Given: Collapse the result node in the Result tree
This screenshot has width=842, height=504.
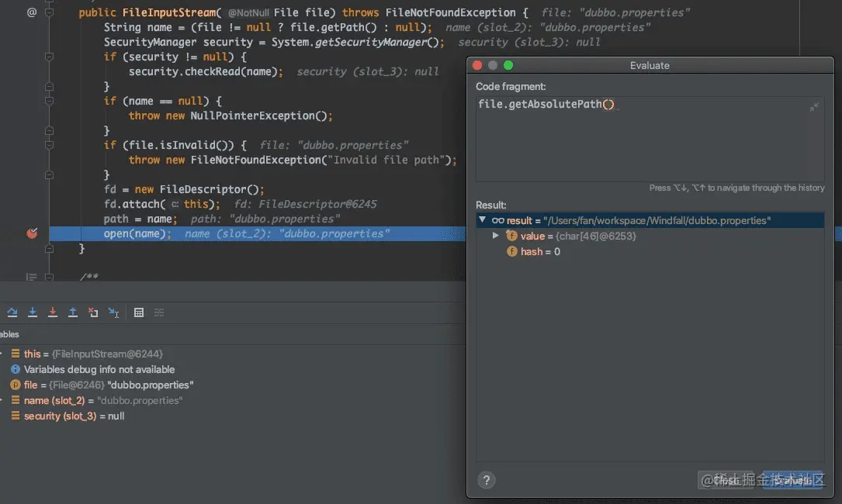Looking at the screenshot, I should [483, 219].
